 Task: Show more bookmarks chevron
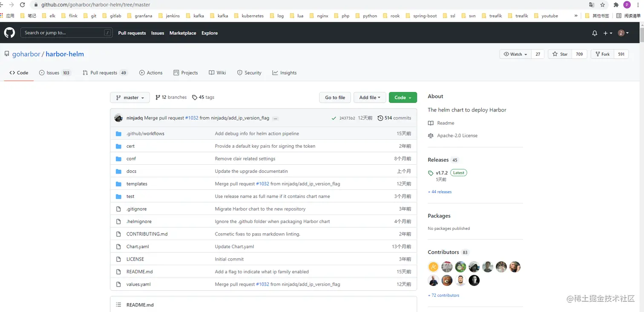(x=576, y=16)
